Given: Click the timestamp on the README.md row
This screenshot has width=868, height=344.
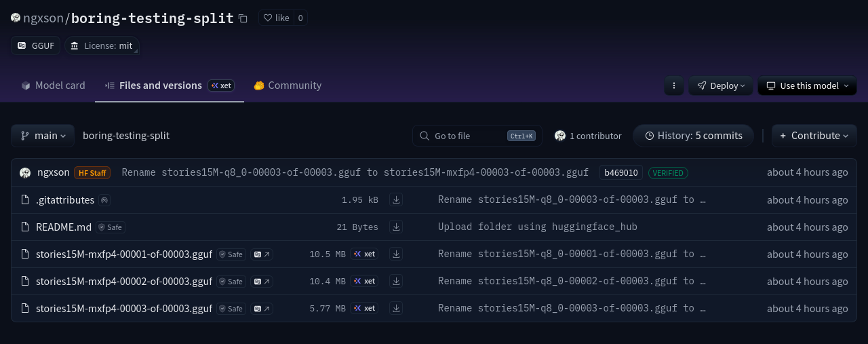Looking at the screenshot, I should tap(807, 227).
